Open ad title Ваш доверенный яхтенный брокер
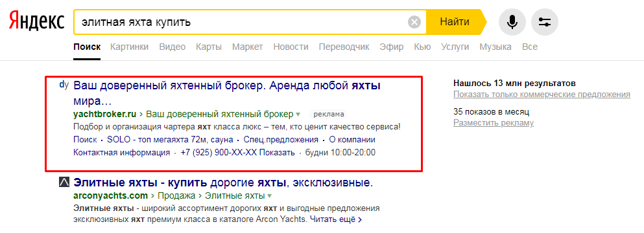This screenshot has height=233, width=644. tap(227, 93)
